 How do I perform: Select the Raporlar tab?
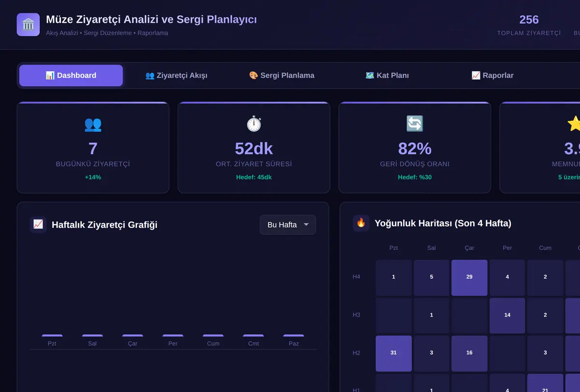pyautogui.click(x=493, y=75)
